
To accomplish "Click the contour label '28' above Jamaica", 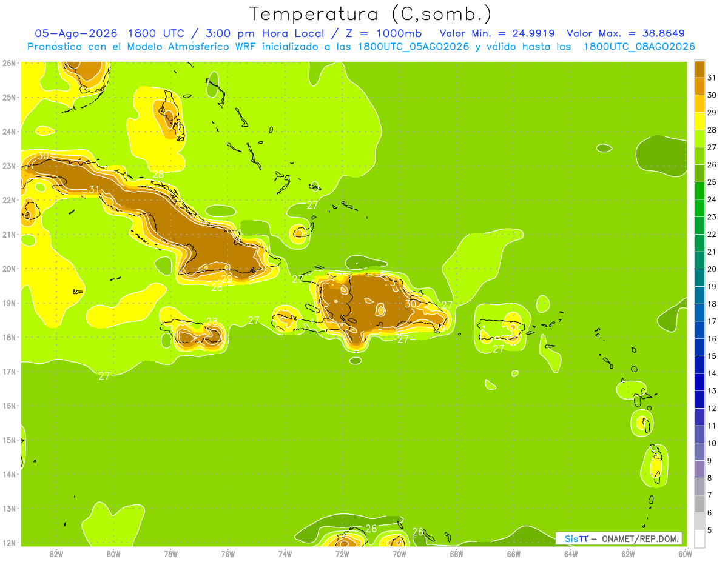I will [212, 322].
